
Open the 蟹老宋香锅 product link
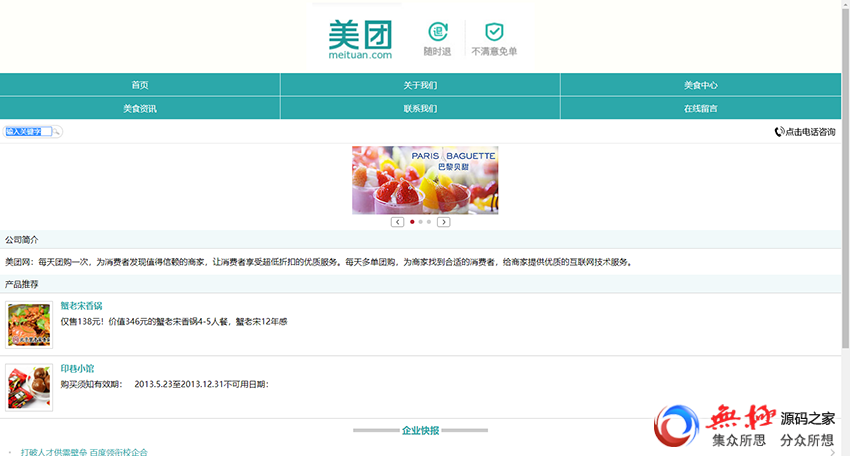[x=81, y=306]
